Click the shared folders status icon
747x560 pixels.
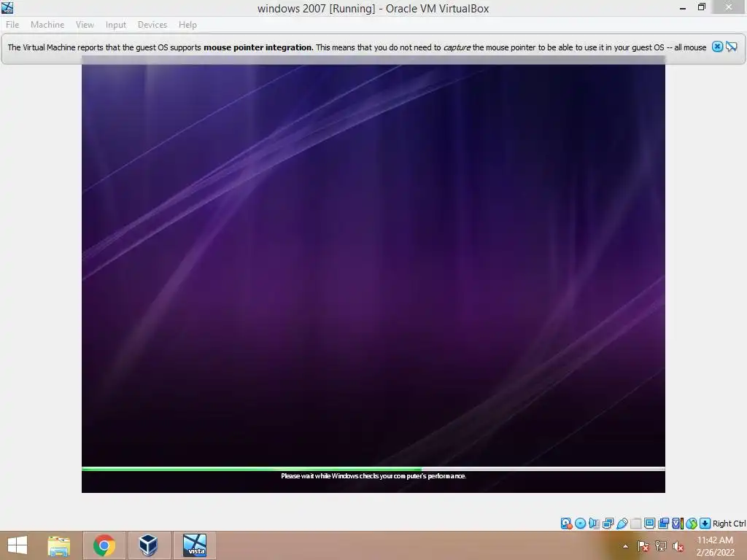[x=635, y=524]
